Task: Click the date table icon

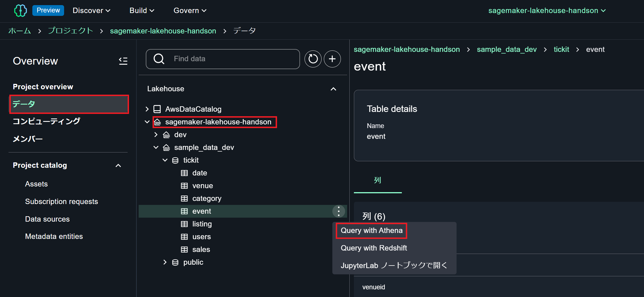Action: point(184,173)
